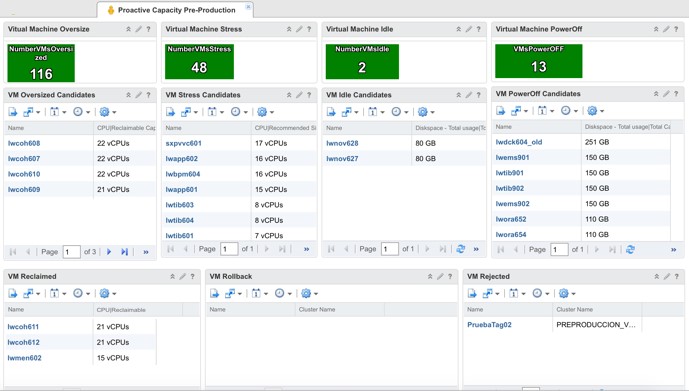Screen dimensions: 689x391
Task: Open settings gear dropdown in VM Reclaimed
Action: (108, 293)
